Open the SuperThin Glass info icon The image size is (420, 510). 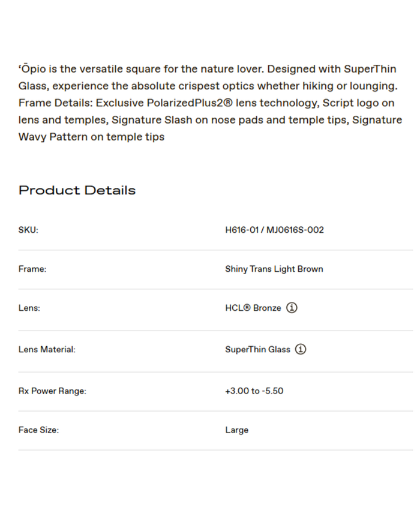point(301,349)
